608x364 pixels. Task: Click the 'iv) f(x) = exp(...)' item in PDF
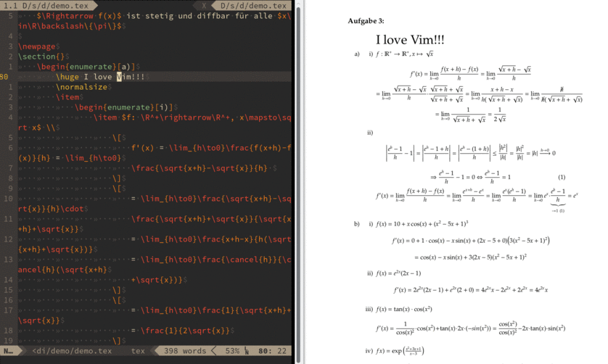395,351
